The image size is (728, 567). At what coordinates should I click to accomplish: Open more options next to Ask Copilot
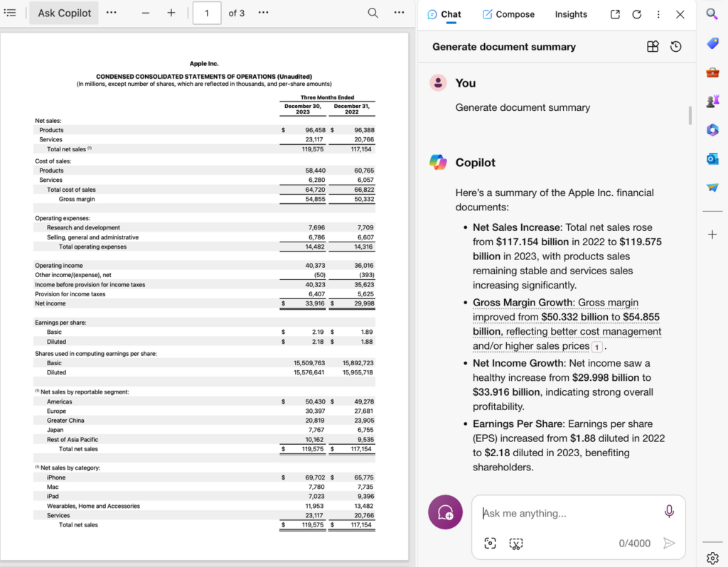coord(112,13)
